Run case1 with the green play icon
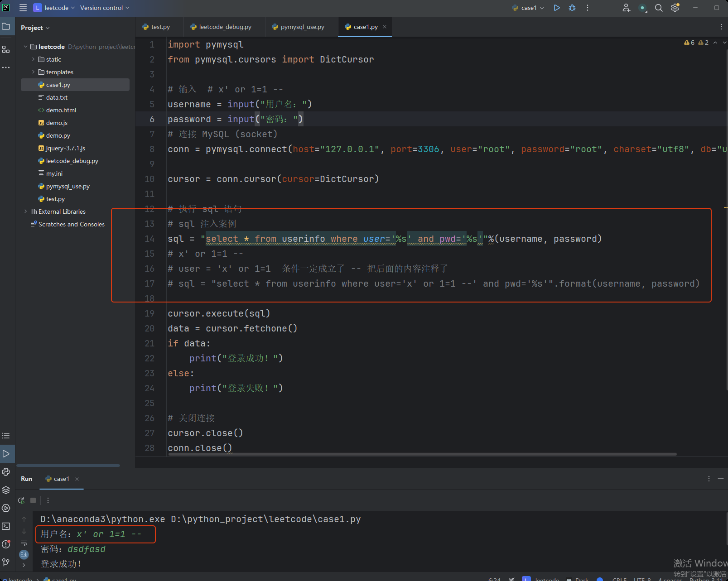Screen dimensions: 728x581 pos(557,8)
